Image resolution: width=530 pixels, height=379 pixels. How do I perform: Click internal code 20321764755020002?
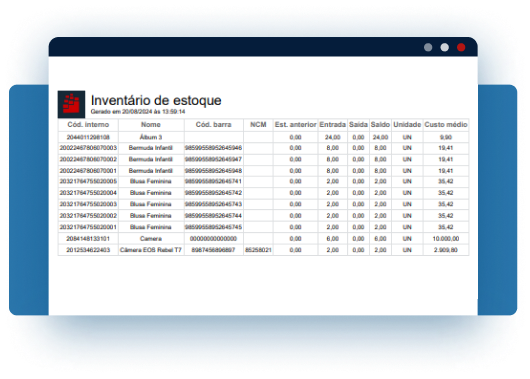click(x=88, y=216)
